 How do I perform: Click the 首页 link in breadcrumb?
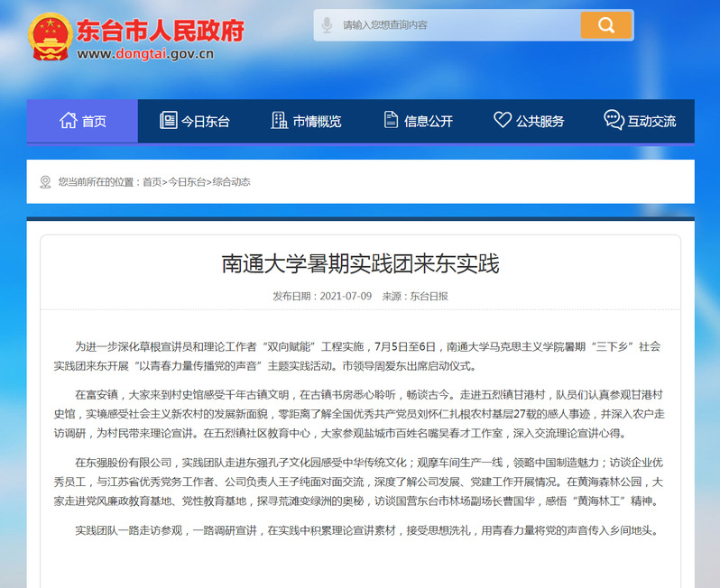point(152,182)
